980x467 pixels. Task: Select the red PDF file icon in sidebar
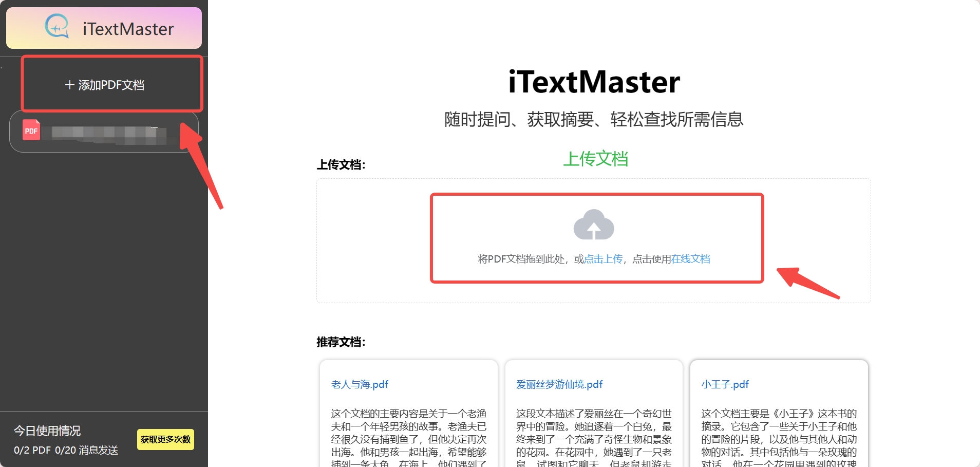coord(31,130)
